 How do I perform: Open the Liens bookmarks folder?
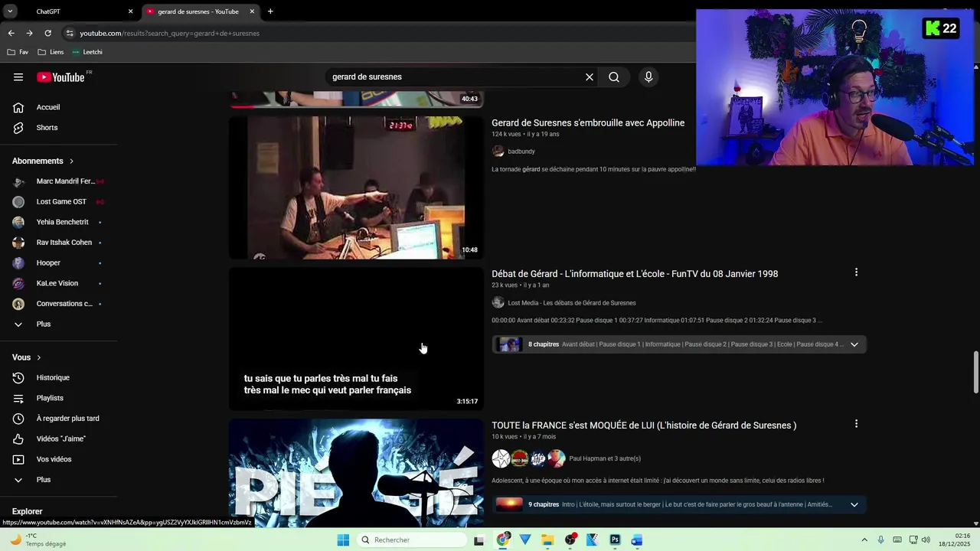point(51,52)
